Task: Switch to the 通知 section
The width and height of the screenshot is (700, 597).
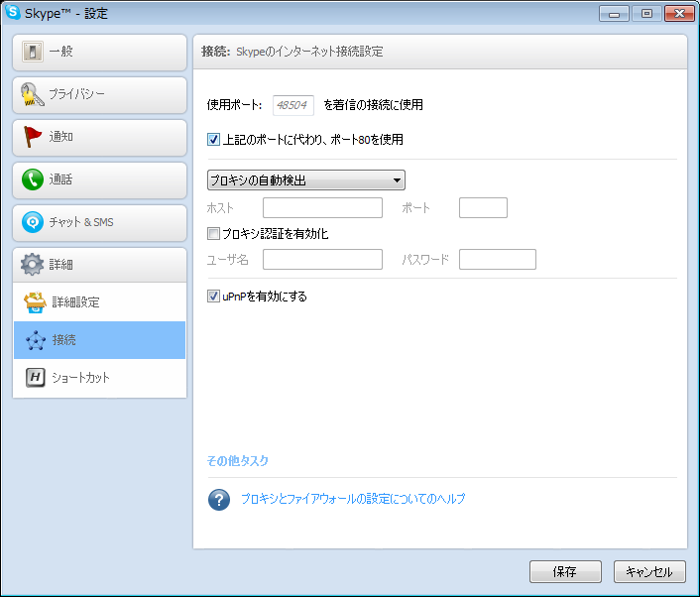Action: (x=99, y=138)
